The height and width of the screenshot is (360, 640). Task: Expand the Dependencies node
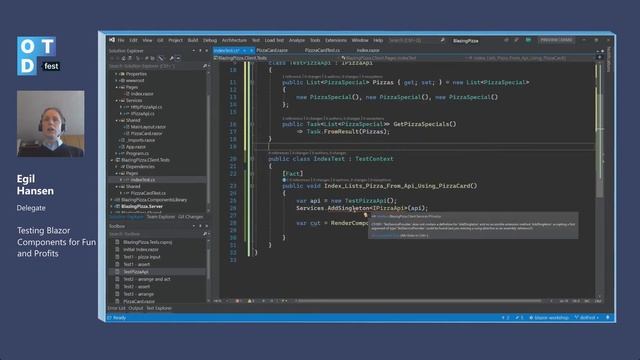pyautogui.click(x=116, y=167)
